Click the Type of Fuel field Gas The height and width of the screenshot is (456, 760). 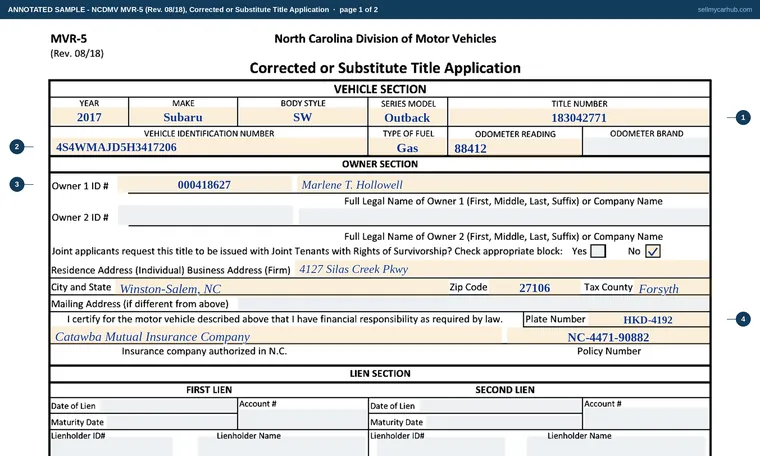(407, 148)
